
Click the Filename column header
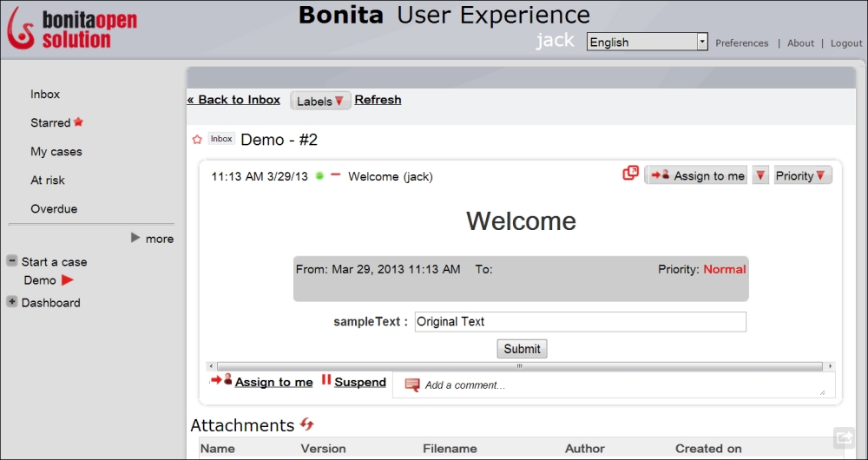pos(450,449)
